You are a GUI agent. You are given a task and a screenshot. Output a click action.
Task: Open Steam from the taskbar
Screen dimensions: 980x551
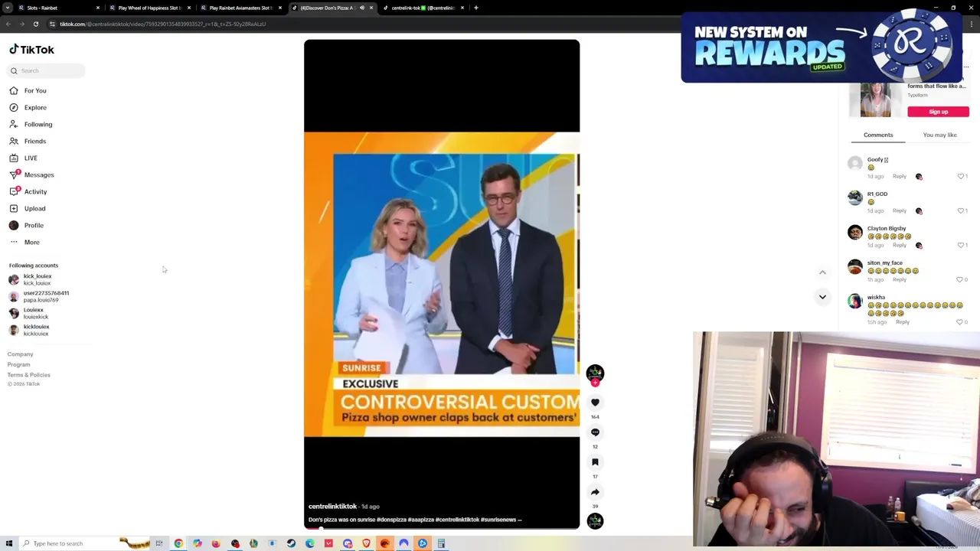coord(291,543)
